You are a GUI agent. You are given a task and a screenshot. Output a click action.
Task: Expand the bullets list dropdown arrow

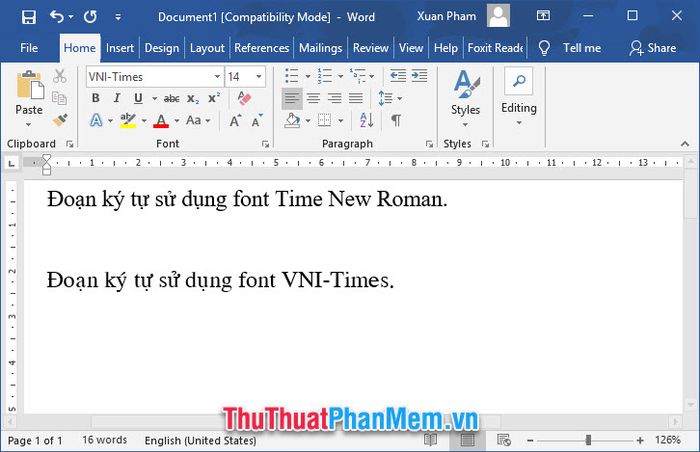point(308,76)
